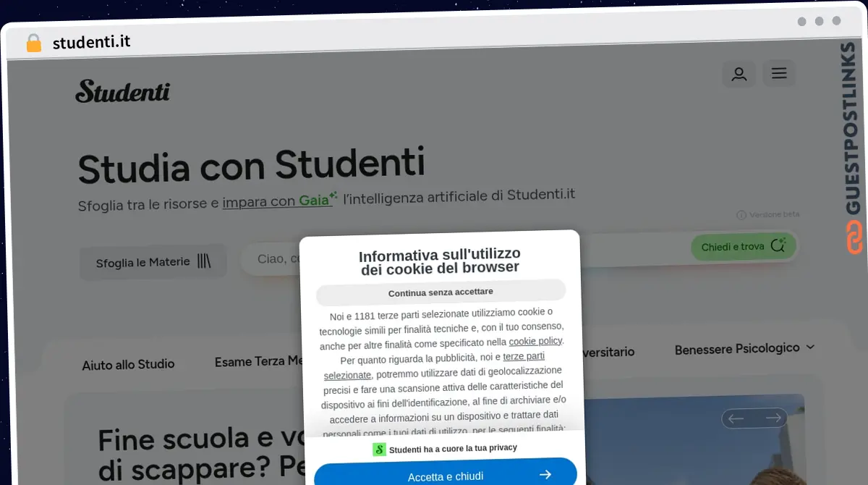The height and width of the screenshot is (485, 868).
Task: Click Studenti ha a cuore privacy text
Action: pyautogui.click(x=453, y=449)
